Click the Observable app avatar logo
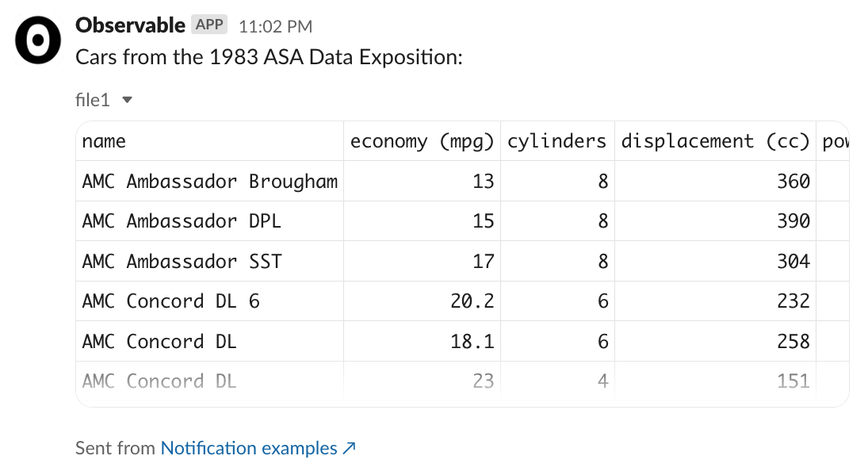Image resolution: width=868 pixels, height=475 pixels. (x=38, y=41)
